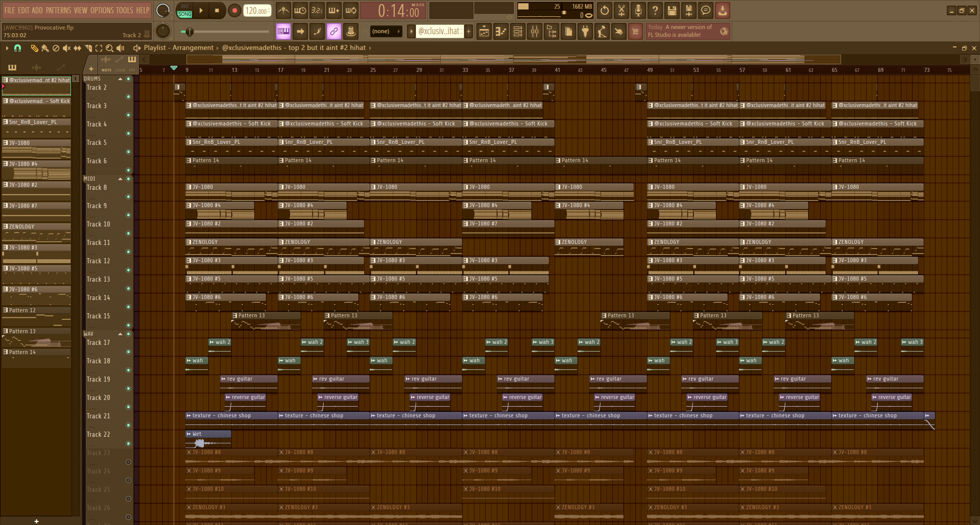This screenshot has height=525, width=980.
Task: Open the Piano roll view icon
Action: pyautogui.click(x=501, y=32)
